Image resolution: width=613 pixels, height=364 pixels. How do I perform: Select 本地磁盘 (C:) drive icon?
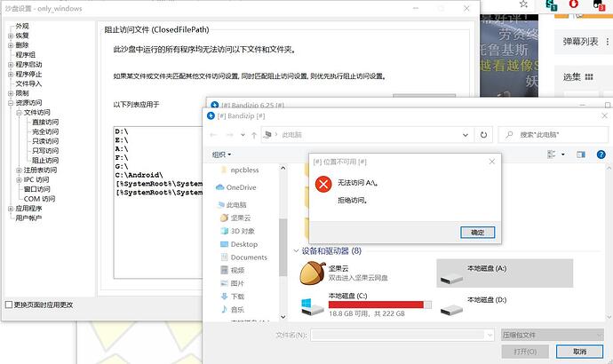tap(313, 306)
